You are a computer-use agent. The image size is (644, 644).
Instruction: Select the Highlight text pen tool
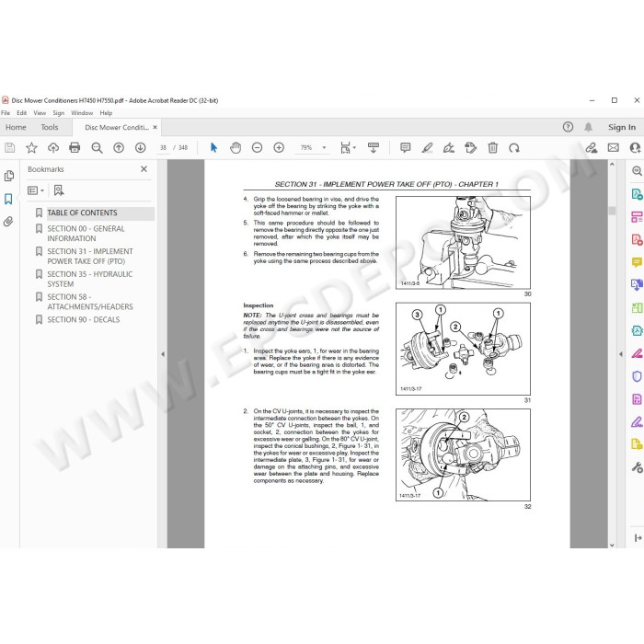tap(427, 148)
